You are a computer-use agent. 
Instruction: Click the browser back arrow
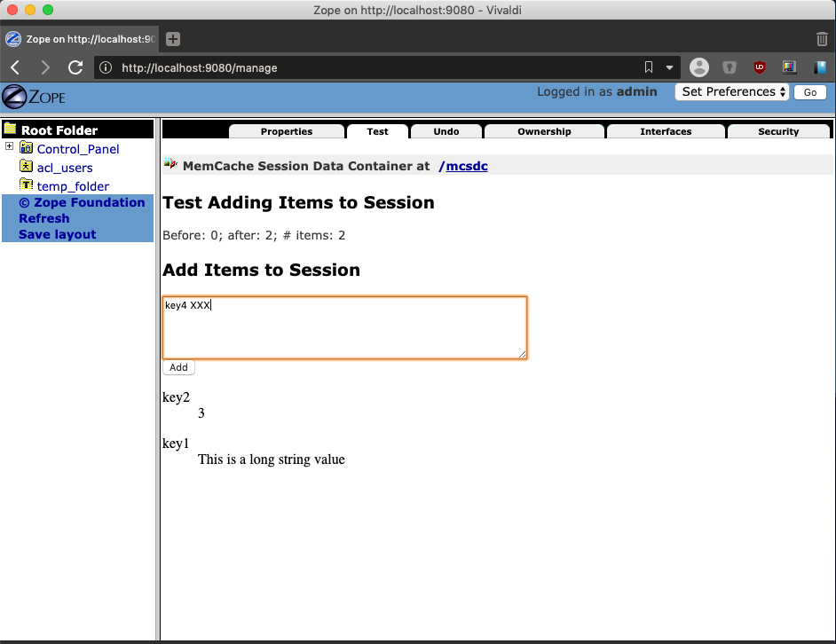15,67
